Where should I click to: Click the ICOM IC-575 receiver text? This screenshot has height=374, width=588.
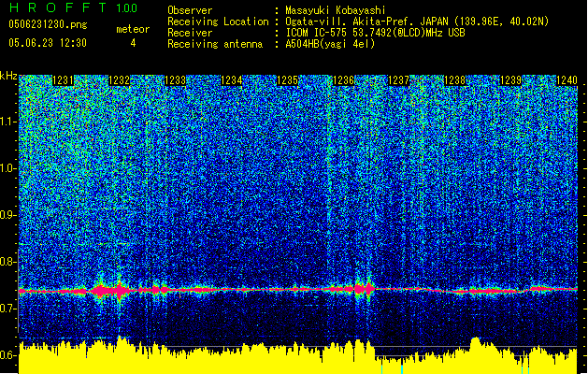(x=375, y=33)
